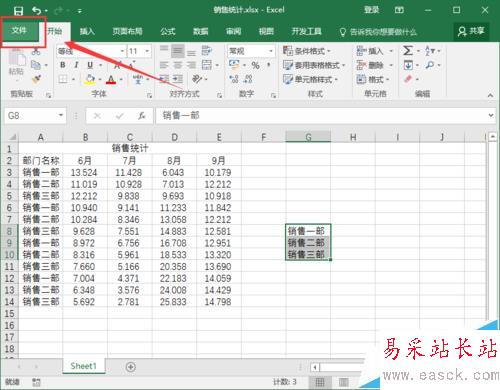Click the AutoSum sigma icon
The image size is (500, 390).
click(408, 51)
